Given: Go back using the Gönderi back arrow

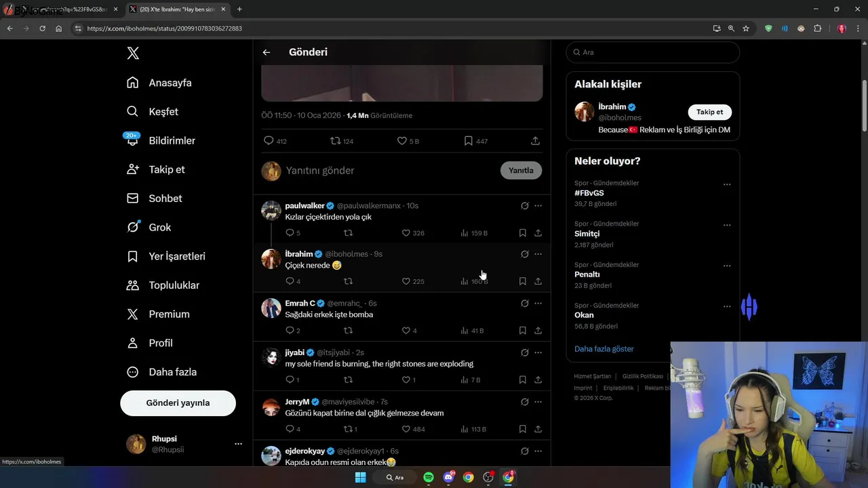Looking at the screenshot, I should (x=267, y=52).
